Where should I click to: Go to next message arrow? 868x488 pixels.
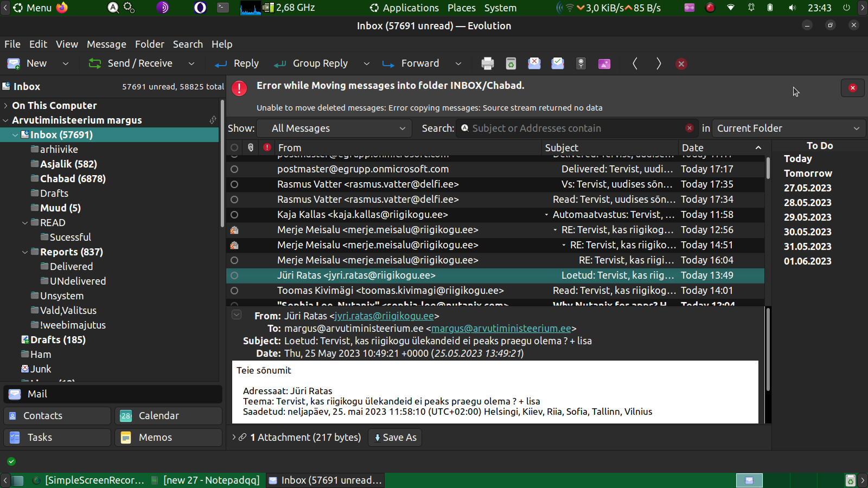pos(658,63)
